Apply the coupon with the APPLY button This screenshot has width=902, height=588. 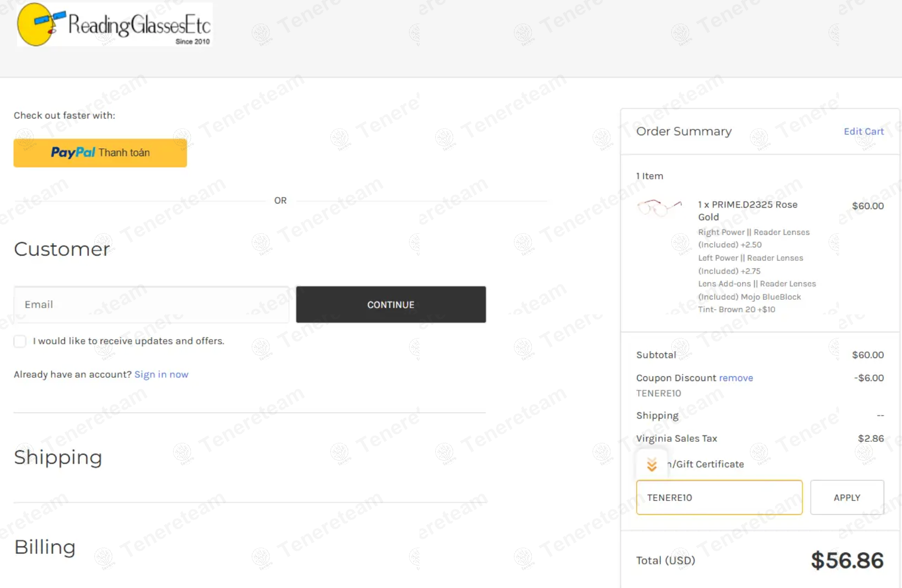point(846,497)
